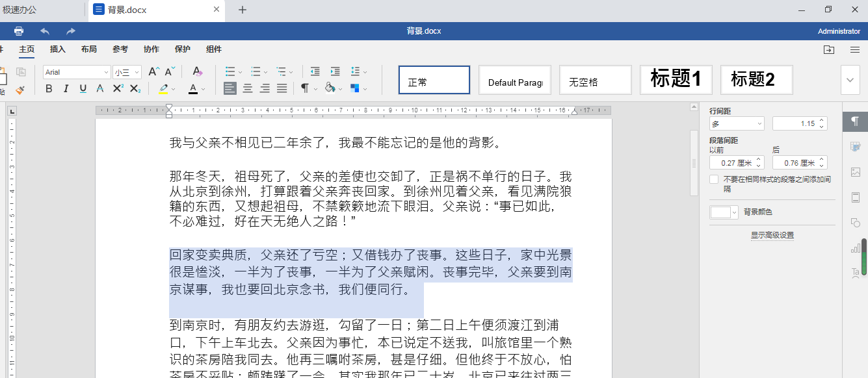
Task: Open the header and footer sidebar icon
Action: point(855,197)
